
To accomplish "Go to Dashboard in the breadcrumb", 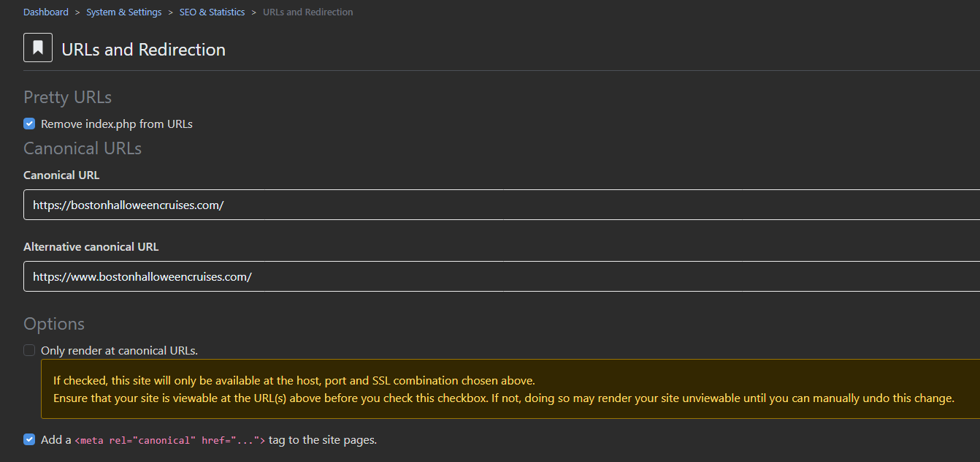I will (46, 12).
